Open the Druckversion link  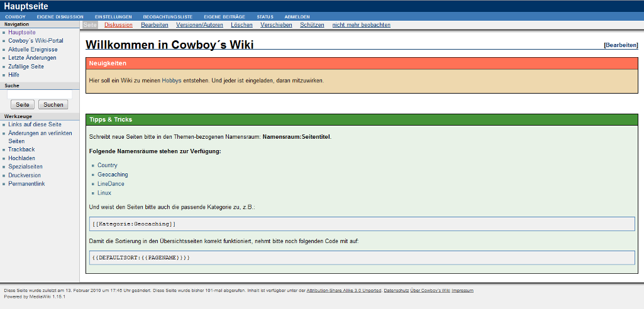[x=25, y=175]
